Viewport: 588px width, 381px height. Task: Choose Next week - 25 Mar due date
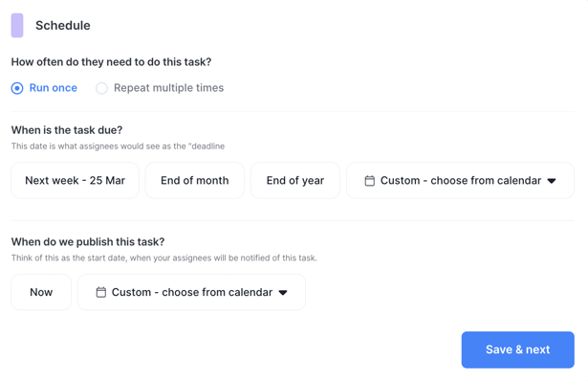(75, 181)
